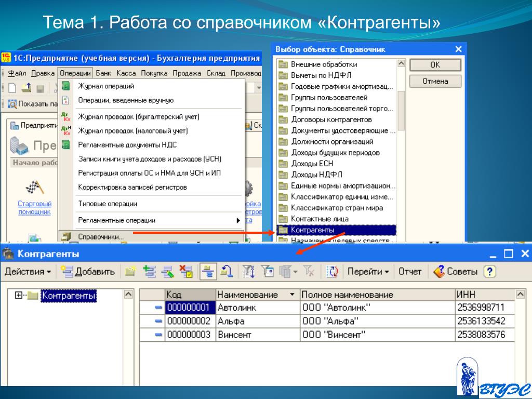Click table scrollbar up arrow in Контрагенты
532x399 pixels.
(521, 294)
